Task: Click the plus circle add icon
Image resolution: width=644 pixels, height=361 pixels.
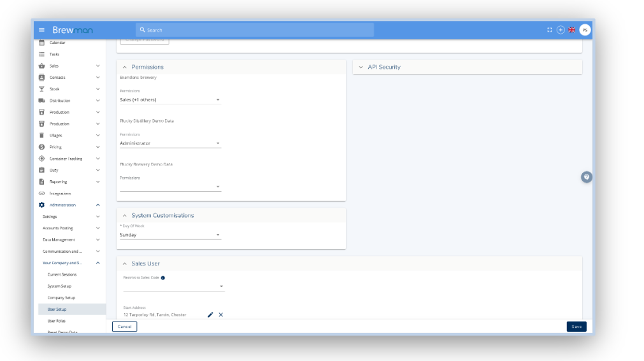Action: (x=561, y=30)
